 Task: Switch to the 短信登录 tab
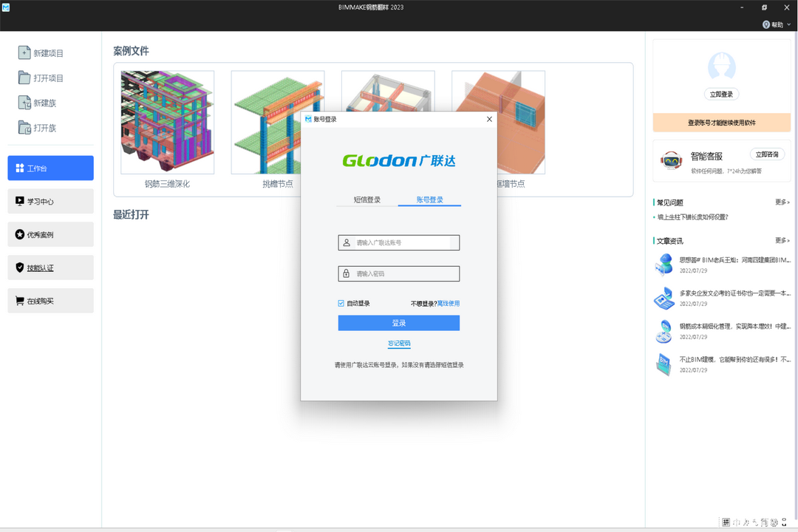pos(366,199)
